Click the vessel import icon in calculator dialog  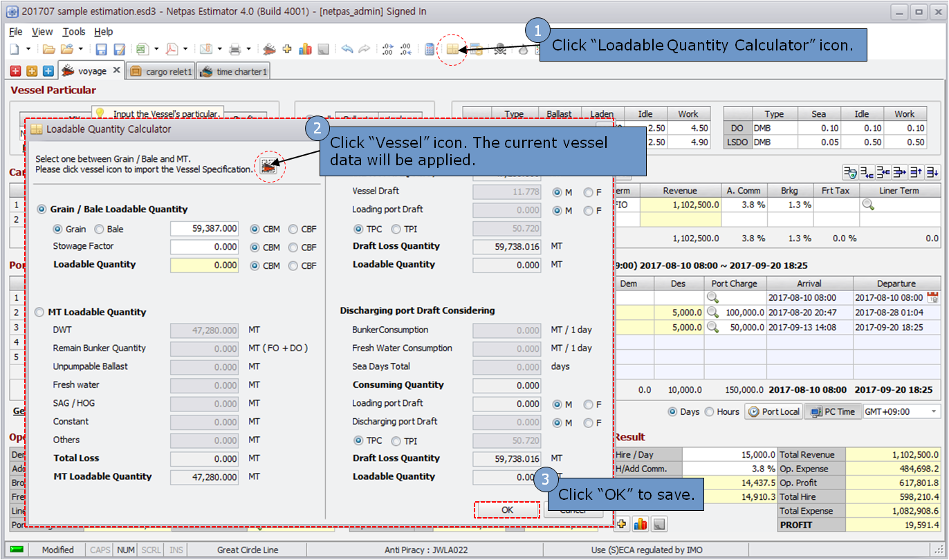[x=268, y=167]
